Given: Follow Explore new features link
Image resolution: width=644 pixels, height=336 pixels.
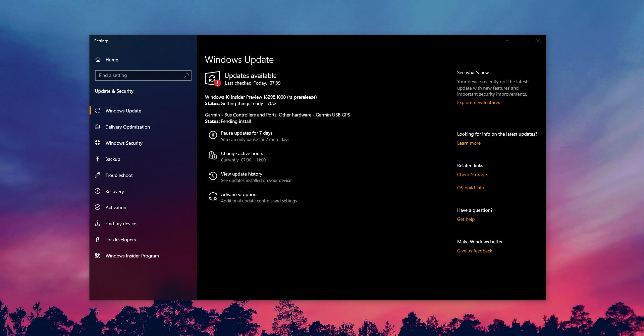Looking at the screenshot, I should point(478,102).
